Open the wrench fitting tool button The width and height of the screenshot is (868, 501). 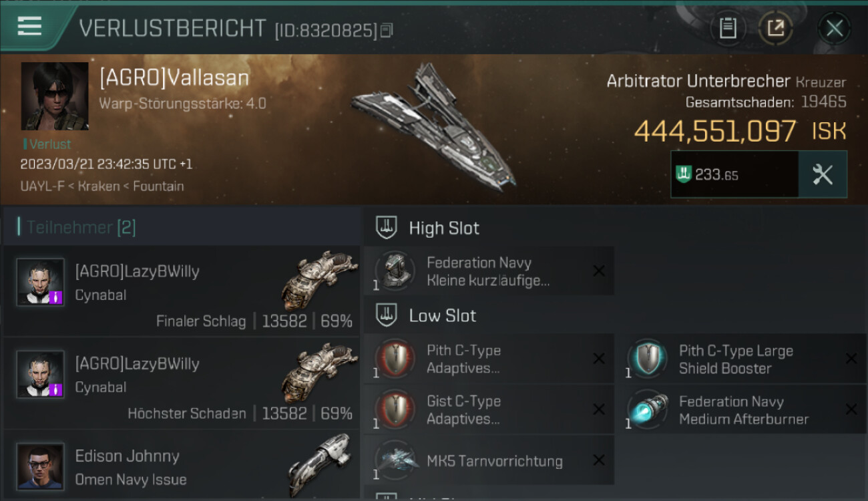[823, 174]
